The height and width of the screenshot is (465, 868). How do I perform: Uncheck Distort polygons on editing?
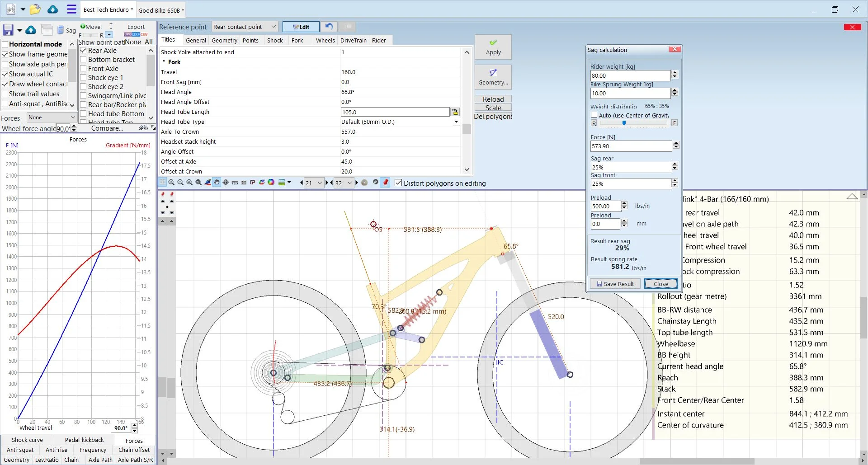pyautogui.click(x=398, y=183)
